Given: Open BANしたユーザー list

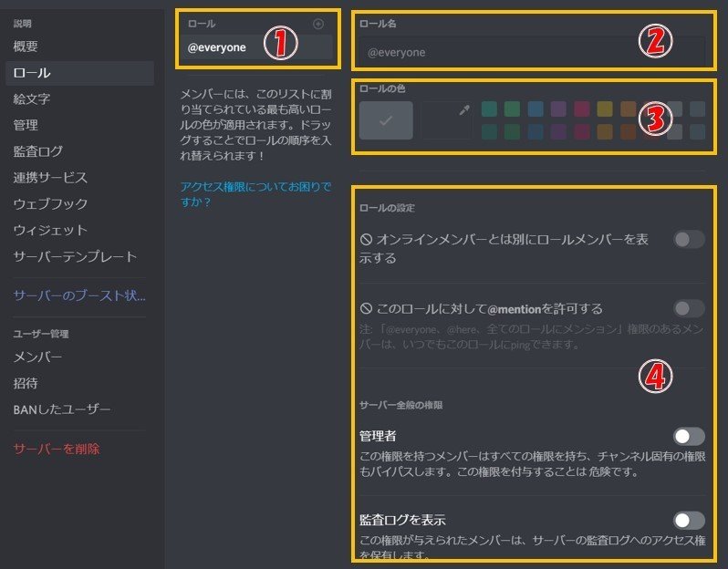Looking at the screenshot, I should point(79,409).
